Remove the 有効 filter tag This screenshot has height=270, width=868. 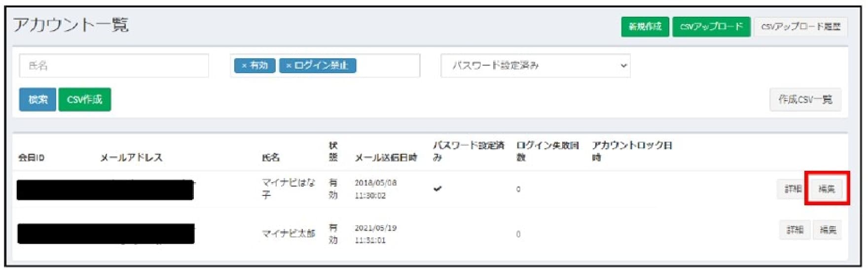pyautogui.click(x=244, y=66)
